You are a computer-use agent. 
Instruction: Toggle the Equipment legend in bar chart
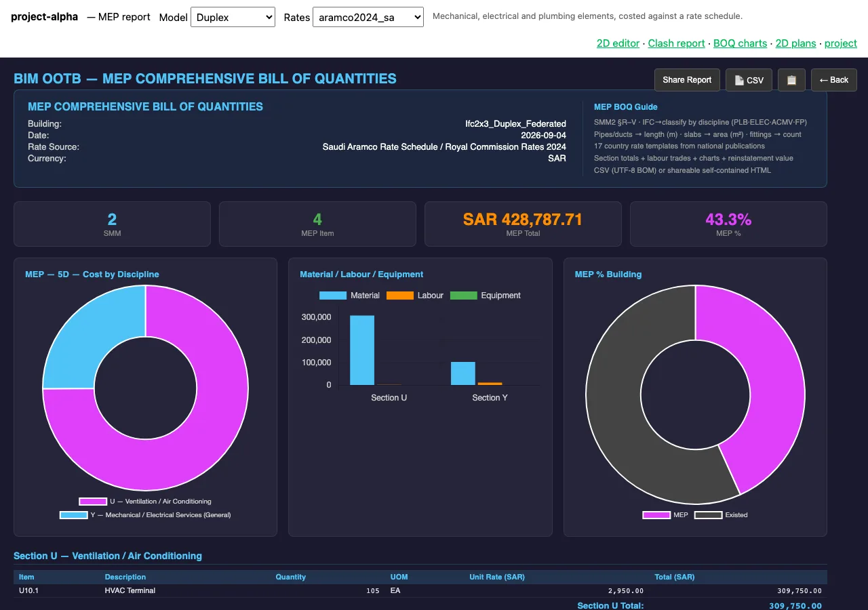click(486, 296)
